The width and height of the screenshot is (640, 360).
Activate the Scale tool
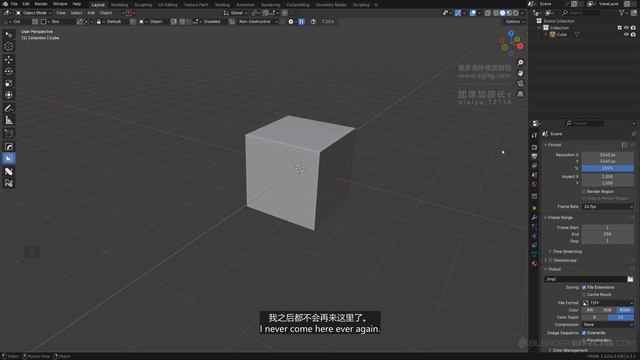(x=9, y=83)
